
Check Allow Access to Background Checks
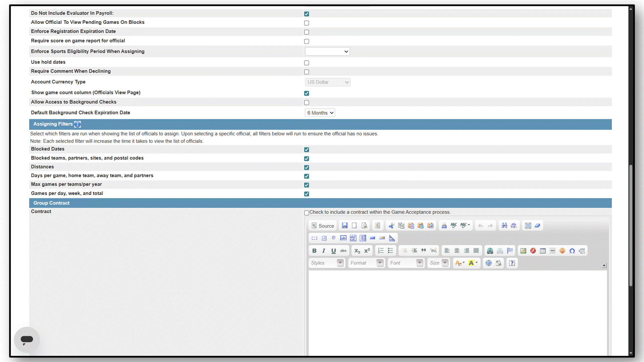pyautogui.click(x=307, y=103)
